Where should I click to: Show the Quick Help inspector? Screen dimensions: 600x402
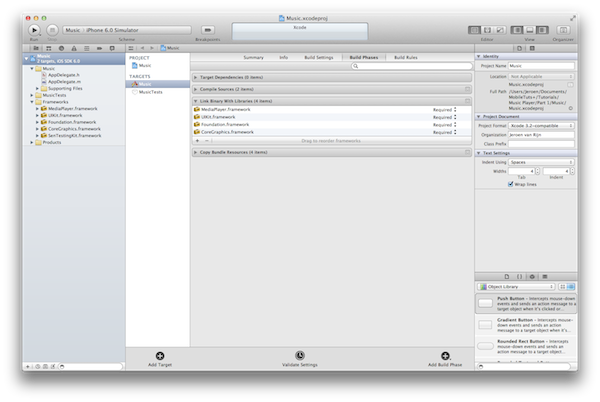(x=532, y=49)
